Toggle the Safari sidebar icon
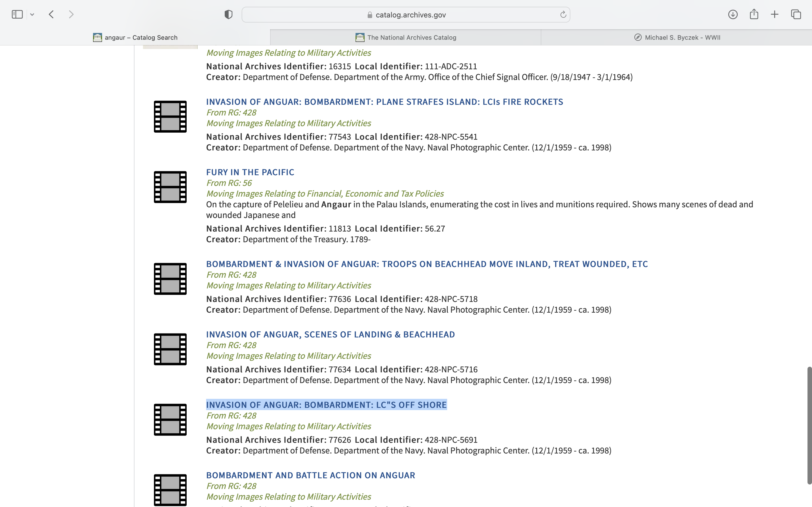Image resolution: width=812 pixels, height=507 pixels. 17,14
